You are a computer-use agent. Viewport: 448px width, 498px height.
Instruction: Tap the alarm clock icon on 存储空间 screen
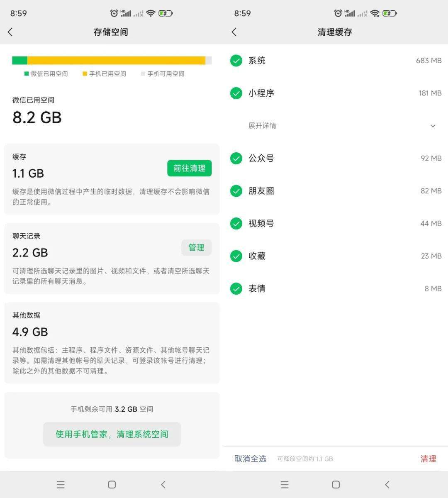click(114, 13)
